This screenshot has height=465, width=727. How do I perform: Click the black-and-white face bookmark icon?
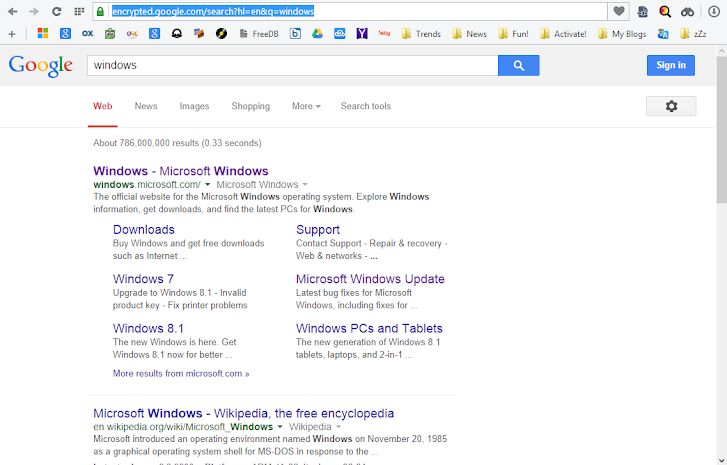pyautogui.click(x=177, y=33)
